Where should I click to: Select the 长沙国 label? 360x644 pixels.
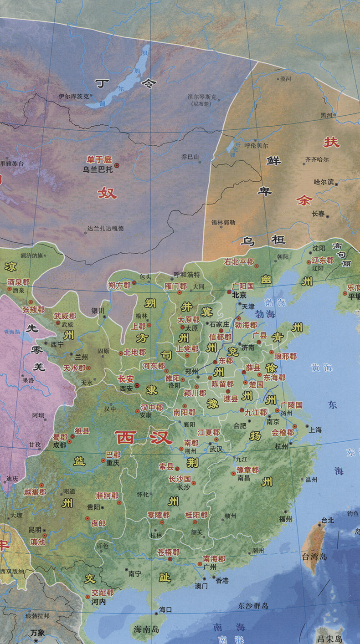tap(180, 479)
